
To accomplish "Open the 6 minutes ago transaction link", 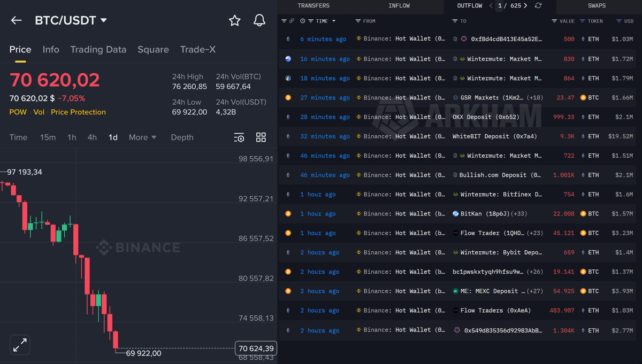I will 323,40.
